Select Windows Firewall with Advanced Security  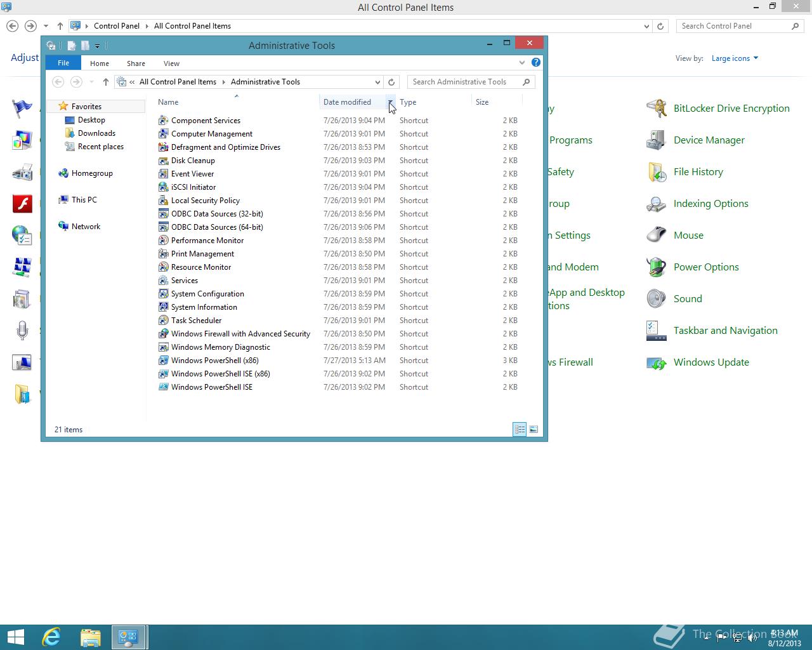240,334
